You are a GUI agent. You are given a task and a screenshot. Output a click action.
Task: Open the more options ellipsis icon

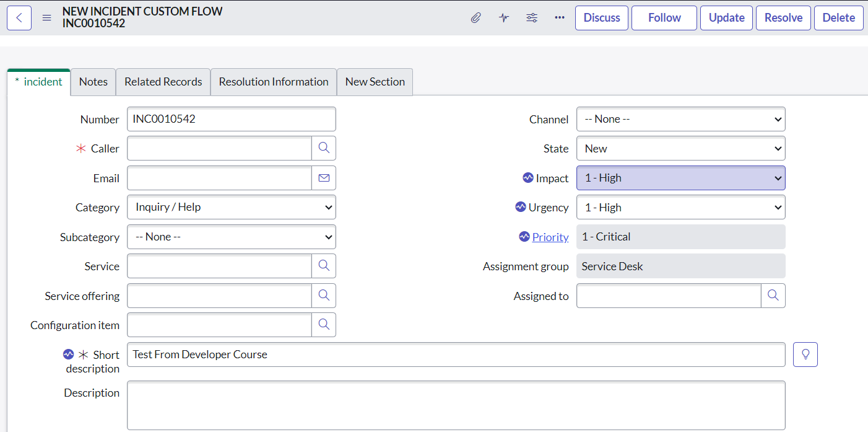[560, 18]
